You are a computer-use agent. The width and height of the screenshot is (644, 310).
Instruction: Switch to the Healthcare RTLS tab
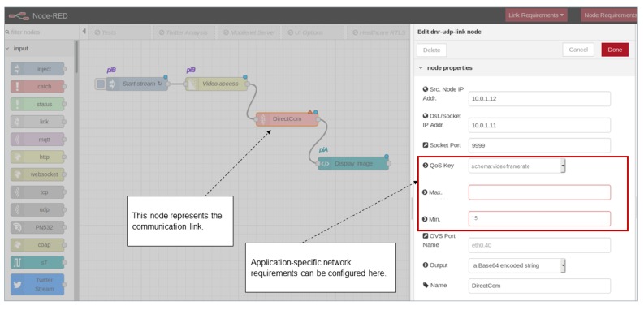(378, 32)
